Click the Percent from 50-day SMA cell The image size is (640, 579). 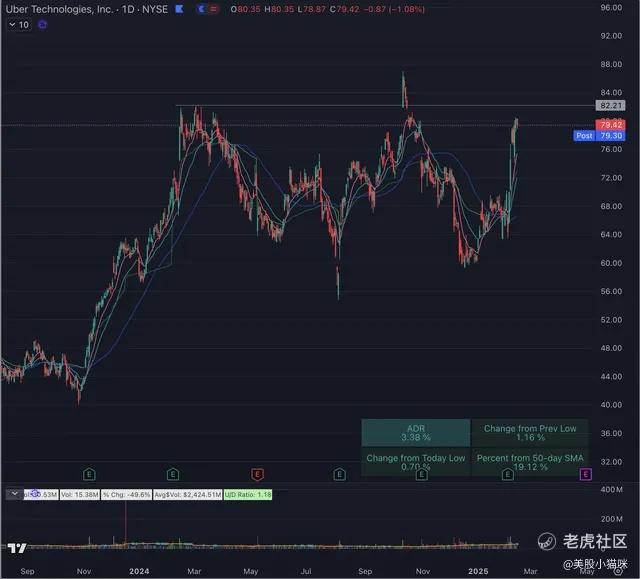click(x=530, y=462)
